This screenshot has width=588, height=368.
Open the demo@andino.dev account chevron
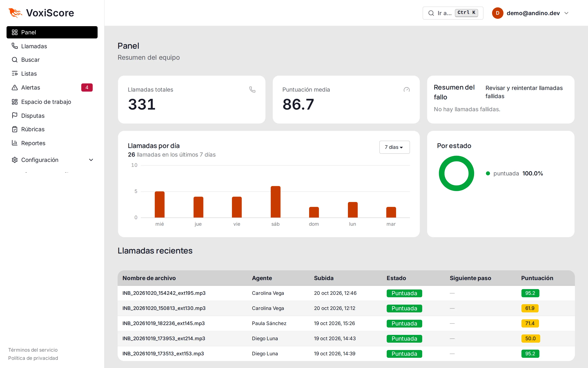(x=566, y=13)
